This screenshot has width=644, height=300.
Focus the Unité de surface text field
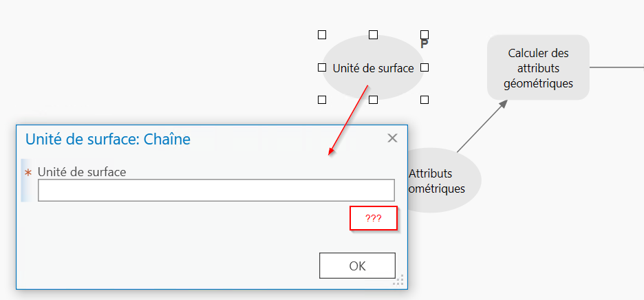[216, 191]
